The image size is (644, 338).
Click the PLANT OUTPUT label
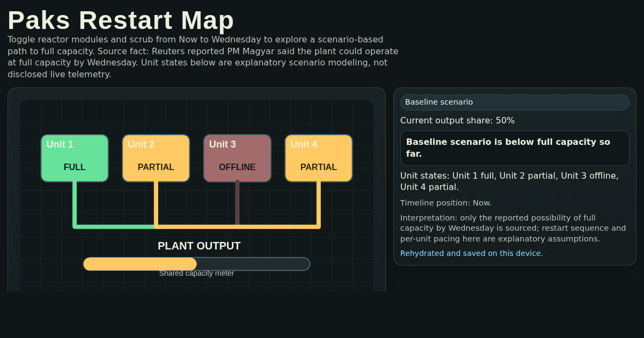199,246
